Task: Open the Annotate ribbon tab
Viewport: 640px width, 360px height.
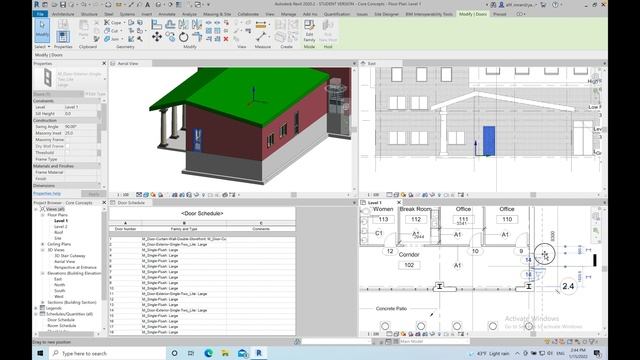Action: click(x=167, y=14)
